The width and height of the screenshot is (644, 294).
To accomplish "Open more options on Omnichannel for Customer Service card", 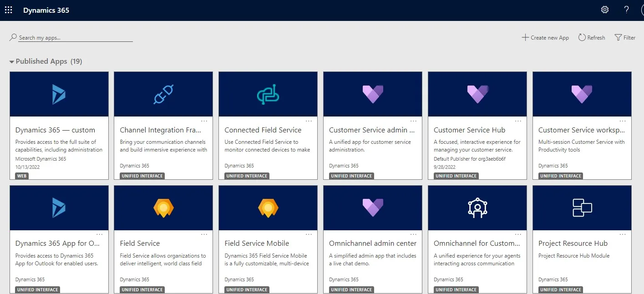I will pos(518,234).
